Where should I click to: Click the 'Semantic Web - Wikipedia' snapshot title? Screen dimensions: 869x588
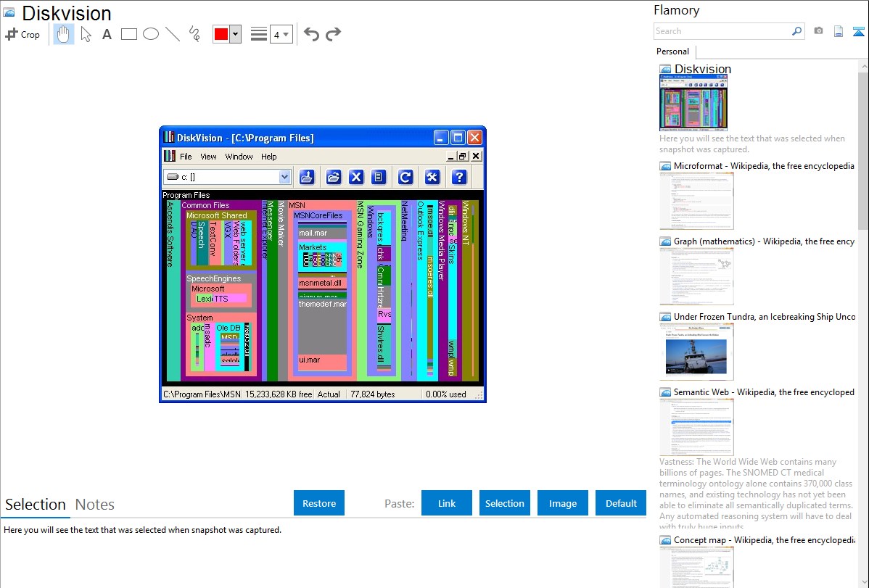764,392
